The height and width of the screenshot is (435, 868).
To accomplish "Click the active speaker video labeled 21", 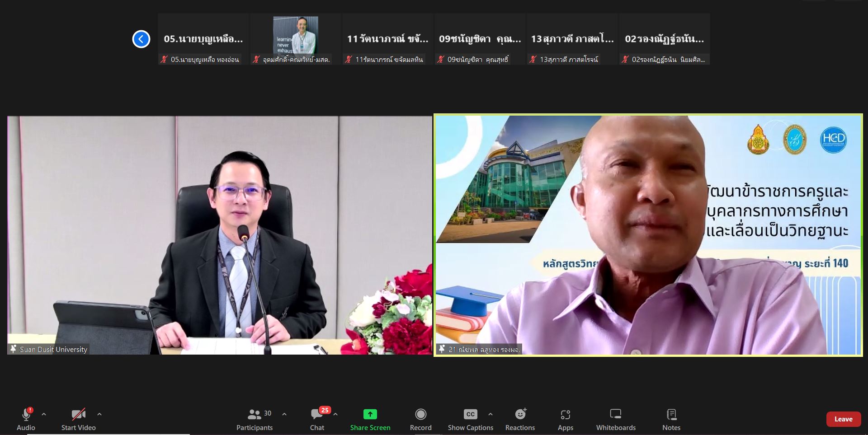I will pos(648,235).
